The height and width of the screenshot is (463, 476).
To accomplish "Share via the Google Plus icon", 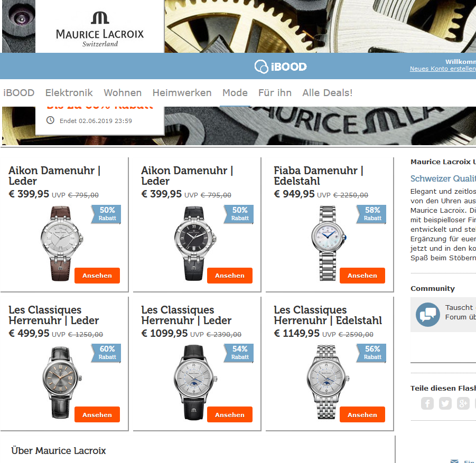I will 463,403.
